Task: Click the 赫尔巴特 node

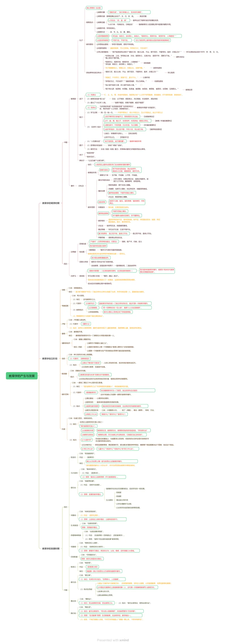Action: (65, 394)
